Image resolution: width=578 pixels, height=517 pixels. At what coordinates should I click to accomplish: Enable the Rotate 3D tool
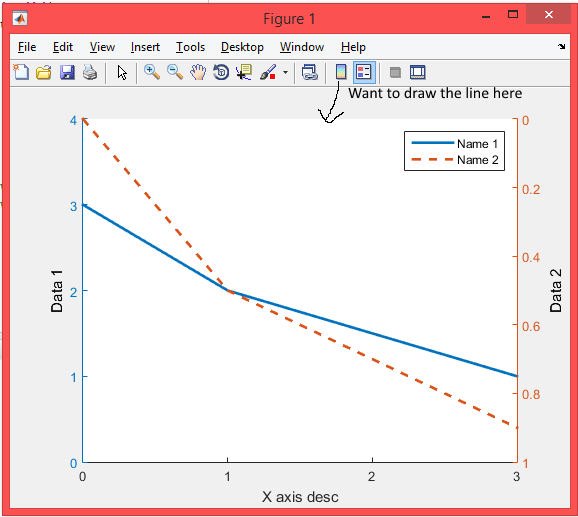tap(221, 72)
